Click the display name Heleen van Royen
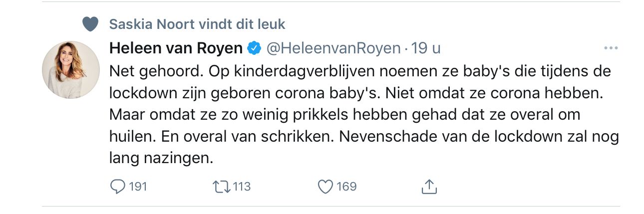 tap(176, 48)
